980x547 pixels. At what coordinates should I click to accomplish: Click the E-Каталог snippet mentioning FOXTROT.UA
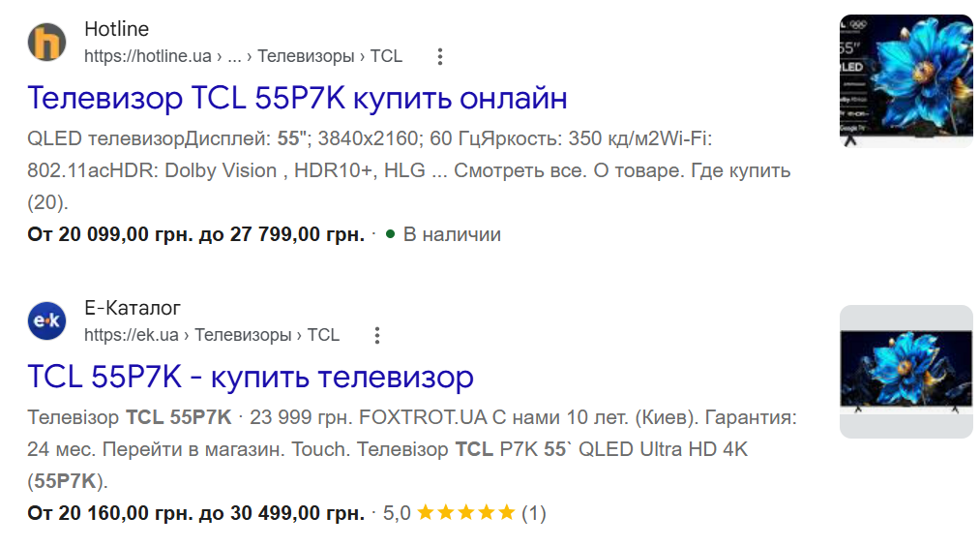[412, 449]
